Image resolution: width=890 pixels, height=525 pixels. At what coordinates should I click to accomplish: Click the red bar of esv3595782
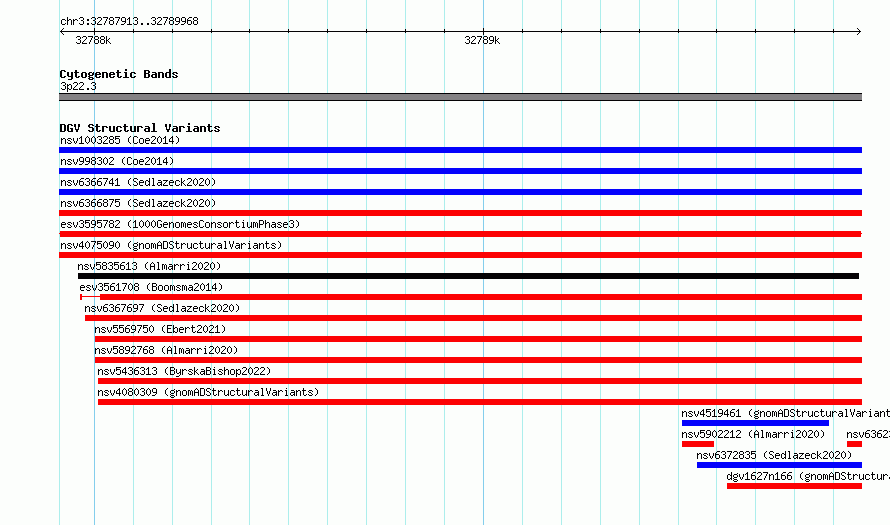[460, 234]
